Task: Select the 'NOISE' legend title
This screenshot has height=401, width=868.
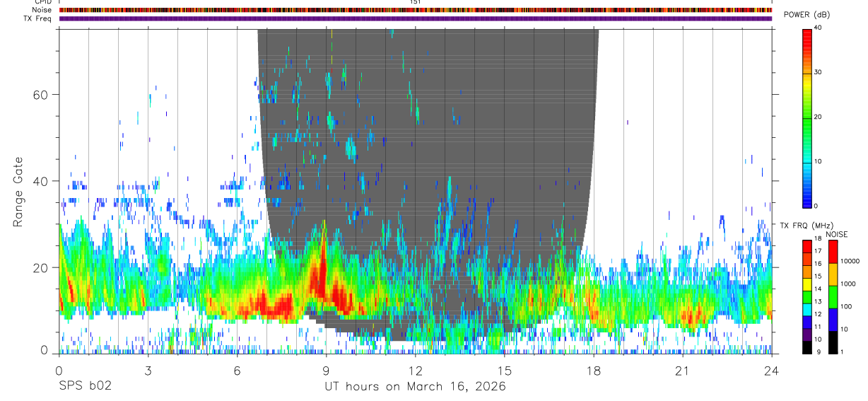Action: [x=836, y=234]
